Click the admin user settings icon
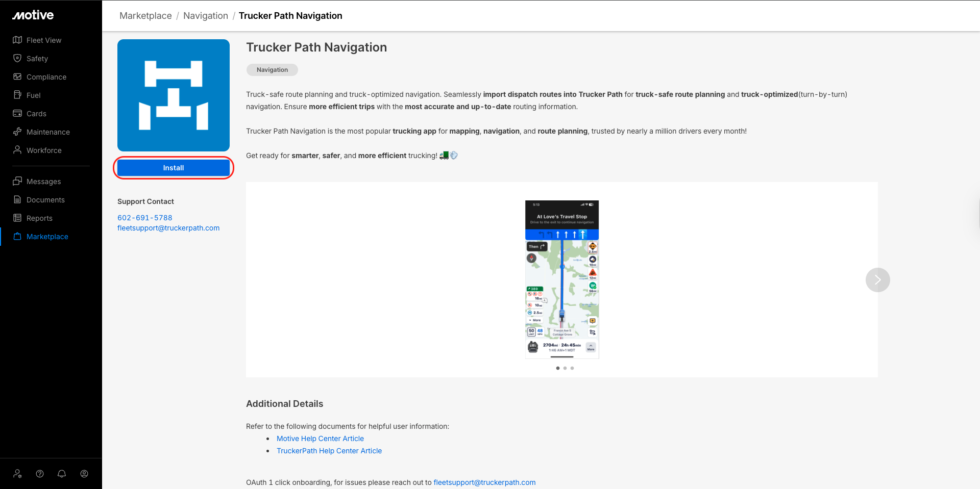This screenshot has width=980, height=489. (17, 474)
